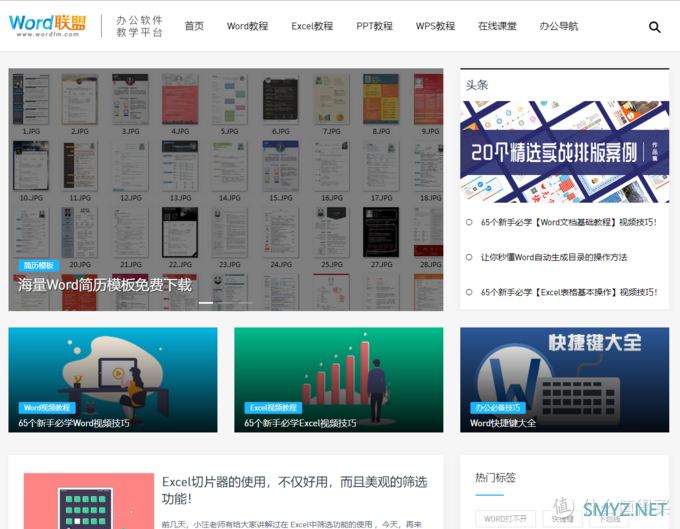Click the 简历模板 category tag

(39, 265)
